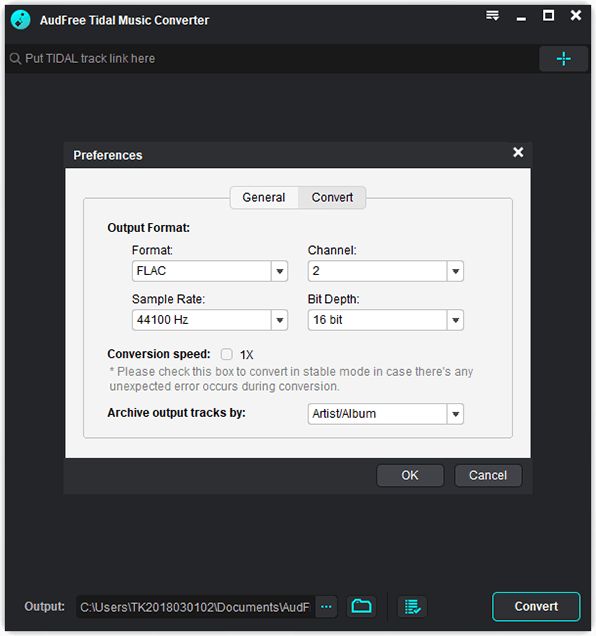Click the search magnifier icon
This screenshot has width=596, height=636.
coord(15,59)
